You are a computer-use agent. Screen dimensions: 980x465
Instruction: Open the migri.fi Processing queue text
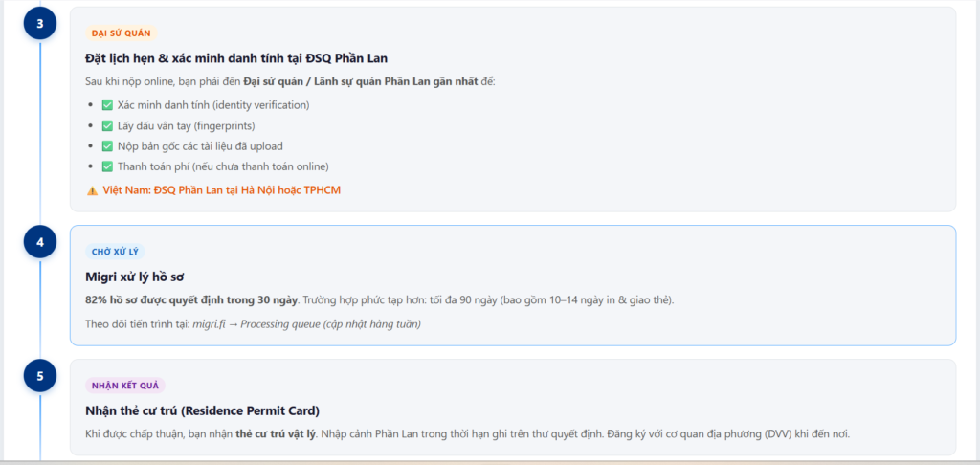coord(306,323)
